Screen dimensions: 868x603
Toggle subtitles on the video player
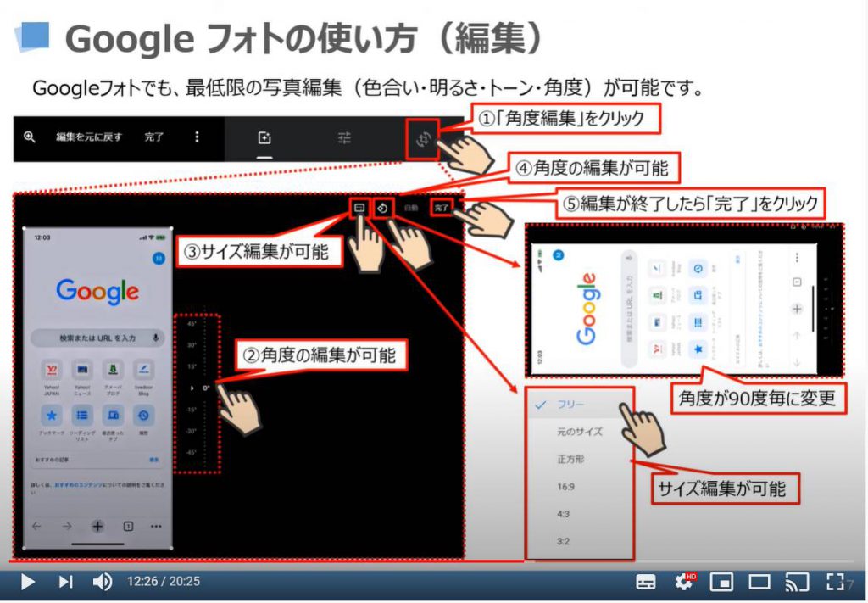pyautogui.click(x=645, y=582)
